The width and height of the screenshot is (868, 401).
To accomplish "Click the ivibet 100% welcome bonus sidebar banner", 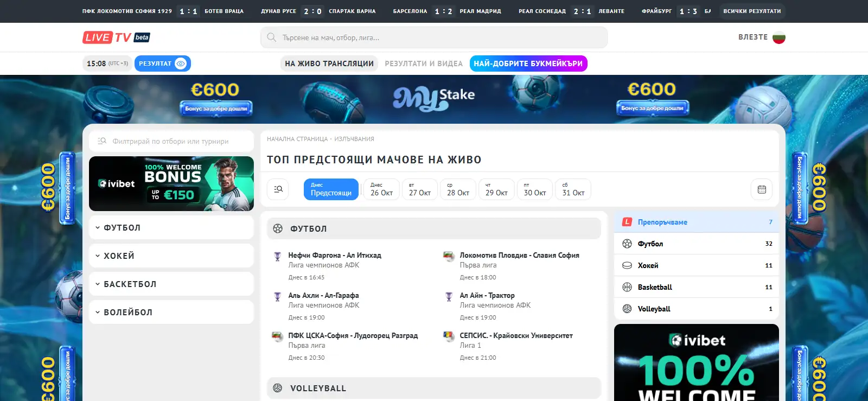I will (171, 183).
